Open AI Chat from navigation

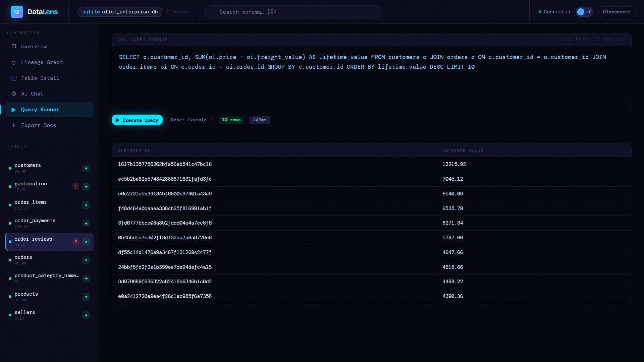click(49, 94)
